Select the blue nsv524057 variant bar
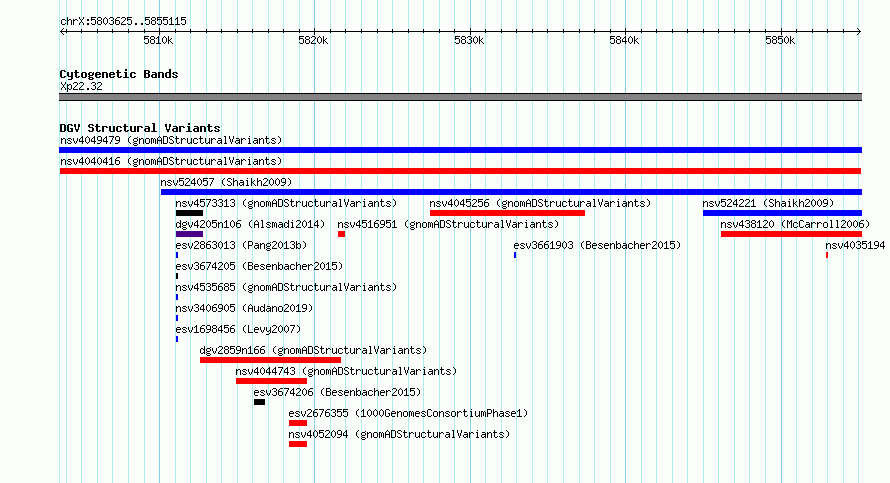 pyautogui.click(x=511, y=192)
